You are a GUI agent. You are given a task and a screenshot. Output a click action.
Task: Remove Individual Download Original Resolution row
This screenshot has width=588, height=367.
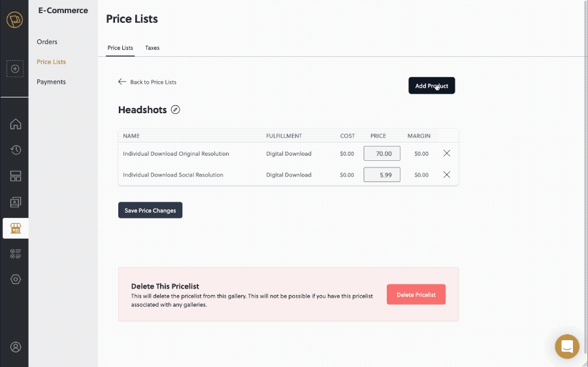coord(447,153)
